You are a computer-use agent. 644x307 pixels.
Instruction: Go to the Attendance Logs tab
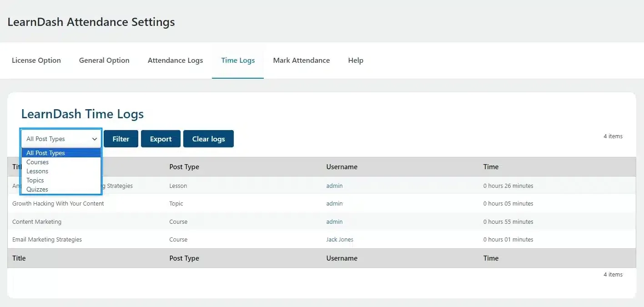tap(175, 60)
